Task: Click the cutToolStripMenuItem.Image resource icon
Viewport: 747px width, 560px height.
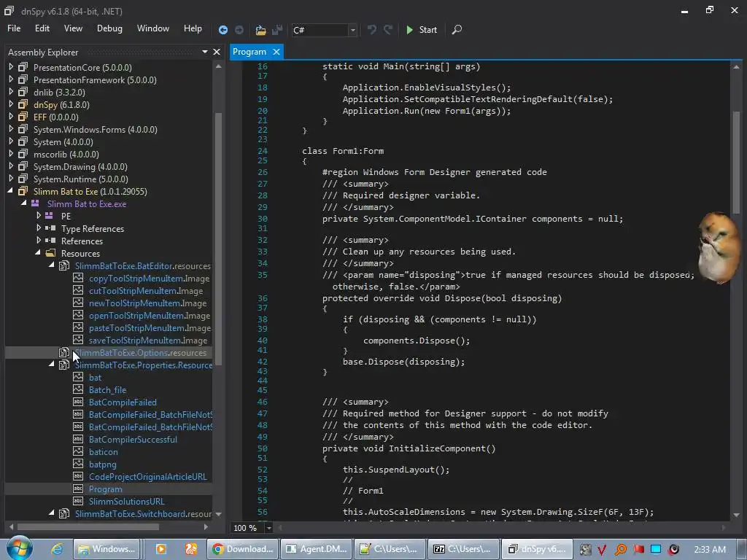Action: [x=78, y=290]
